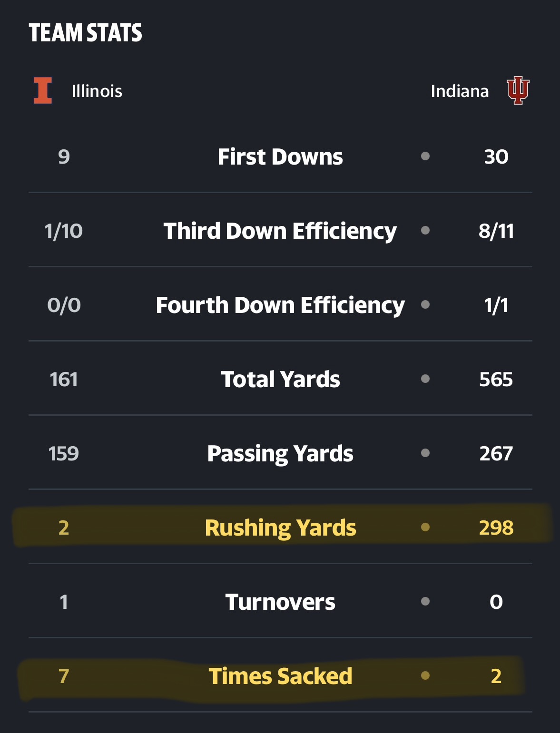This screenshot has height=733, width=560.
Task: Open the Indiana team name link
Action: point(460,91)
